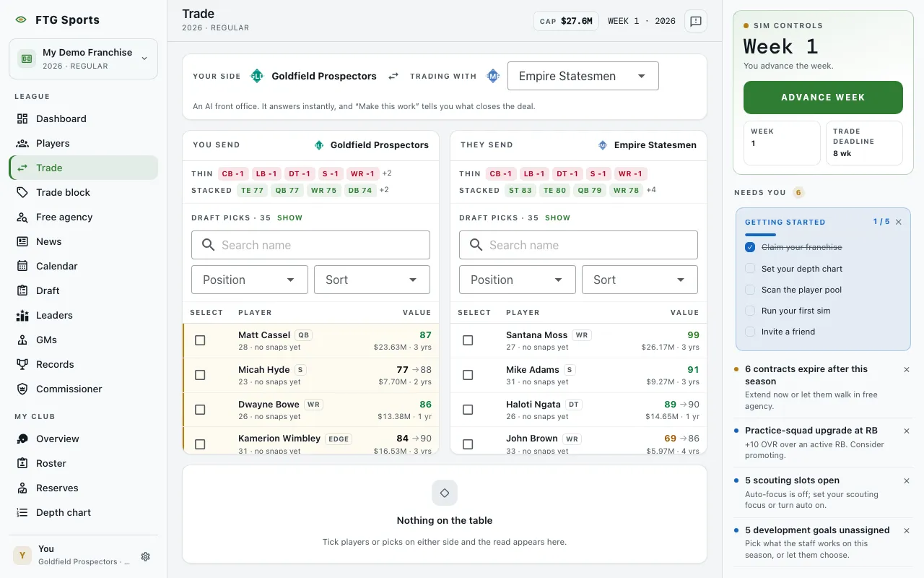The width and height of the screenshot is (924, 578).
Task: Click the News newspaper icon
Action: click(x=22, y=241)
